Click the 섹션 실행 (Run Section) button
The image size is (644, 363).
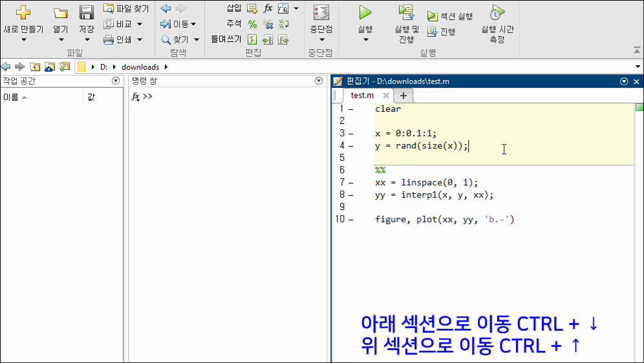pyautogui.click(x=450, y=16)
